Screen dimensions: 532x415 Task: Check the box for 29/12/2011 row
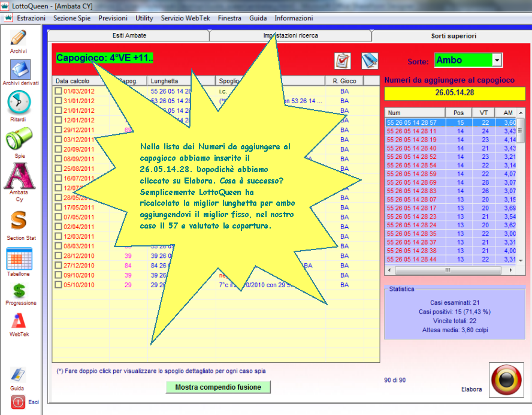click(x=58, y=130)
